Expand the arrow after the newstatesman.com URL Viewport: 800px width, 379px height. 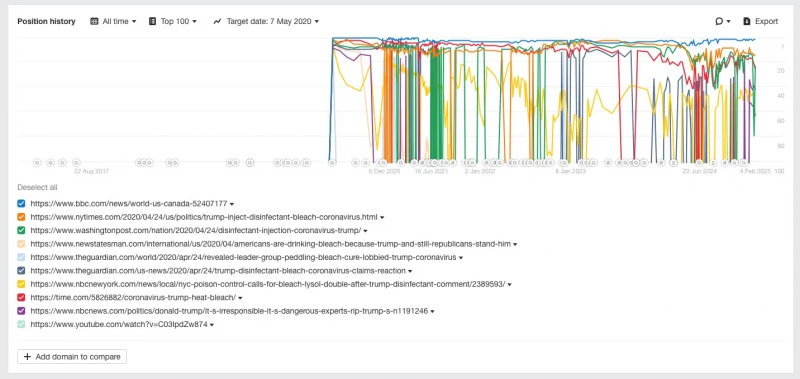pos(515,244)
